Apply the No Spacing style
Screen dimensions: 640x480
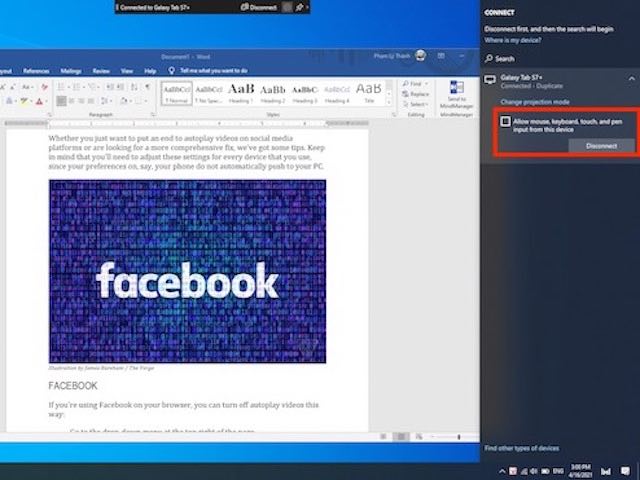209,93
